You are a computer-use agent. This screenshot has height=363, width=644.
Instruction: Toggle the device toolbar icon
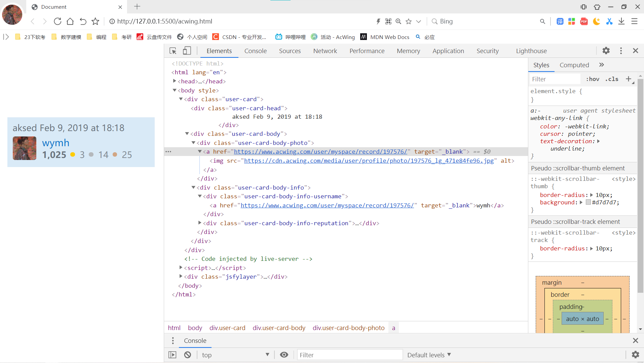click(x=187, y=51)
